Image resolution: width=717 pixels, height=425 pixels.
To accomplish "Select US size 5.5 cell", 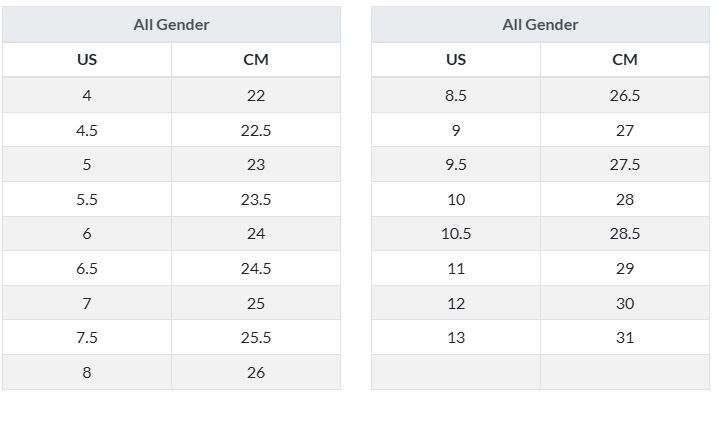I will point(87,199).
